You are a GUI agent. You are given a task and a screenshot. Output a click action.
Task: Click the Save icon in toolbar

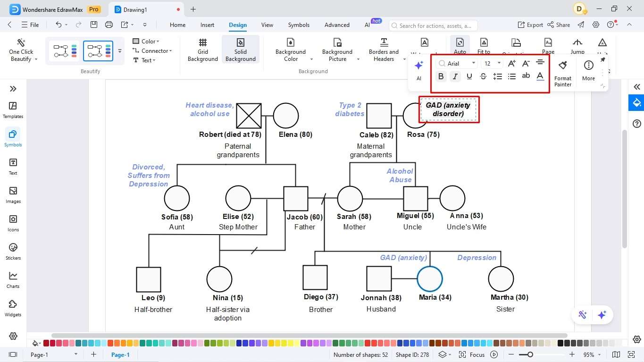pos(94,25)
